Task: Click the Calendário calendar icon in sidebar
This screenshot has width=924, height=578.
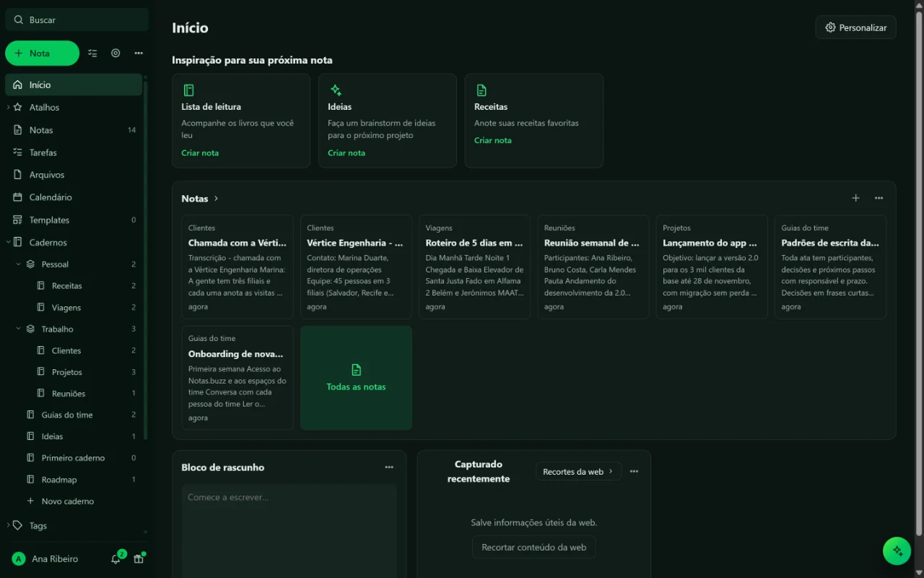Action: coord(18,197)
